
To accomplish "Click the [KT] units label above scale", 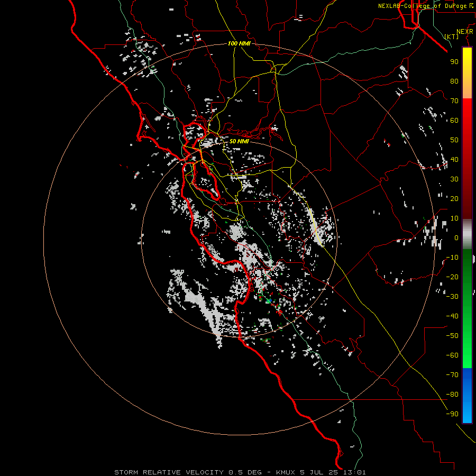I will click(452, 36).
